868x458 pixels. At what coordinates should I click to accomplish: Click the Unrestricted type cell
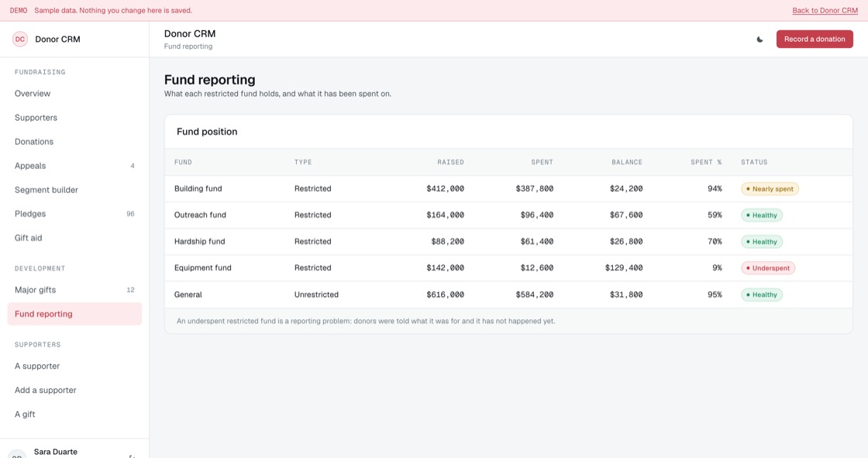(x=317, y=294)
